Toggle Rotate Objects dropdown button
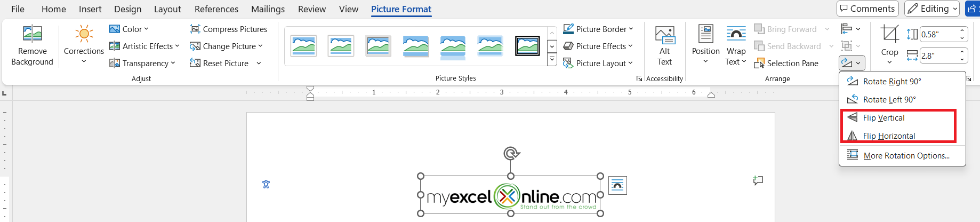 [851, 63]
